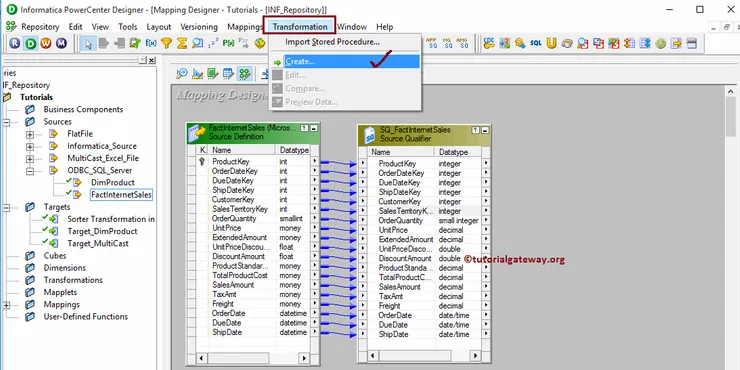Minimize the SQ_FactInternetSales Source Qualifier box
The width and height of the screenshot is (740, 370).
[485, 130]
